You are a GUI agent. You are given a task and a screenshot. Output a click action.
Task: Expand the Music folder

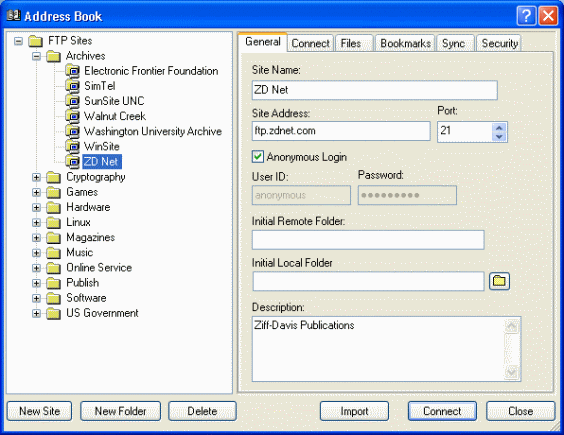36,253
